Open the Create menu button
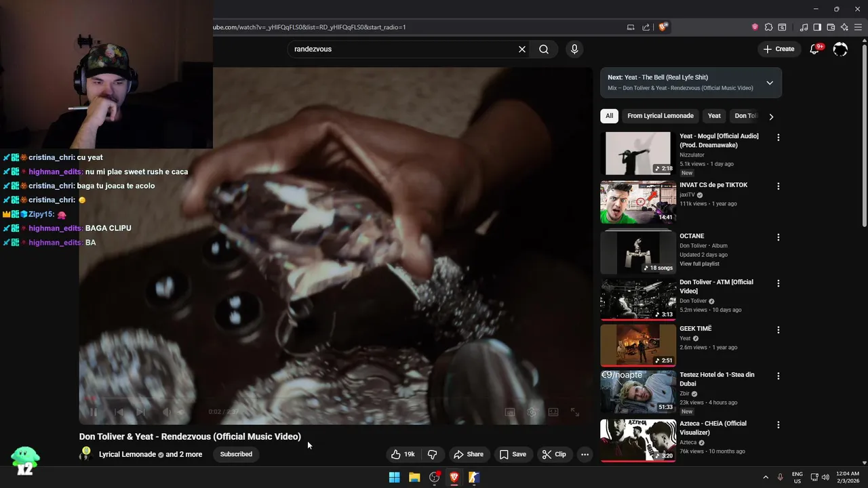 778,49
